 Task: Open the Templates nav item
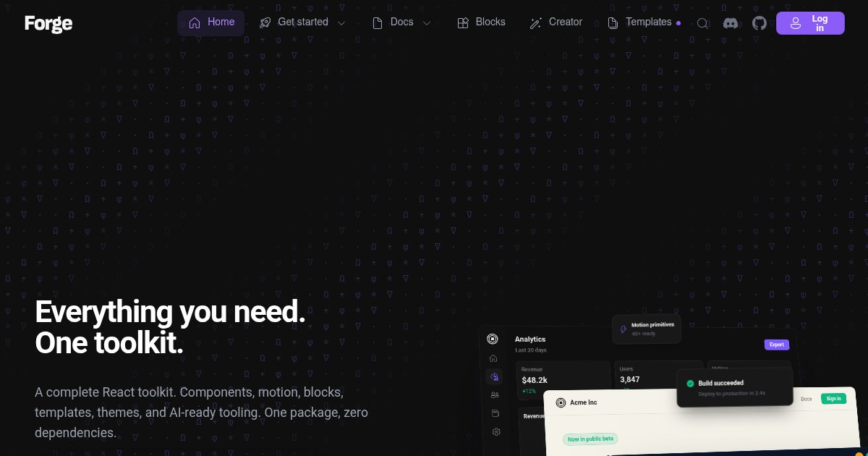point(643,22)
